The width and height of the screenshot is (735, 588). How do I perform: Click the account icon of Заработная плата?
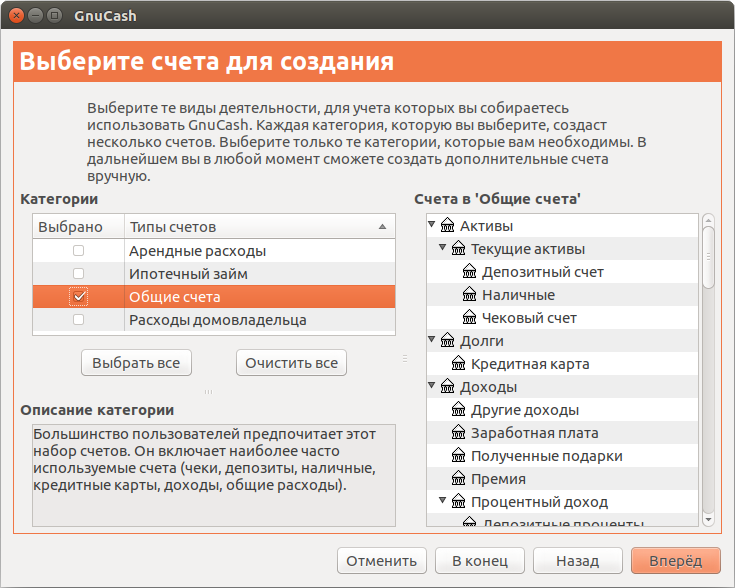click(458, 432)
